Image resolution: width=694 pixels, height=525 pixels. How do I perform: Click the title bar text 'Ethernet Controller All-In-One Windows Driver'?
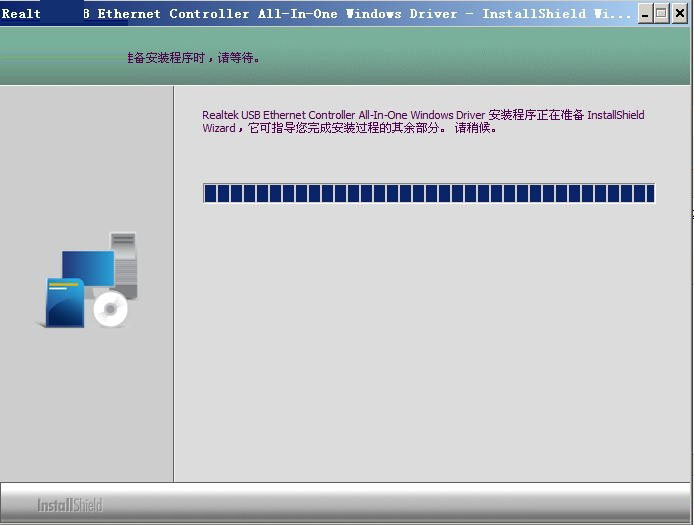pyautogui.click(x=278, y=14)
